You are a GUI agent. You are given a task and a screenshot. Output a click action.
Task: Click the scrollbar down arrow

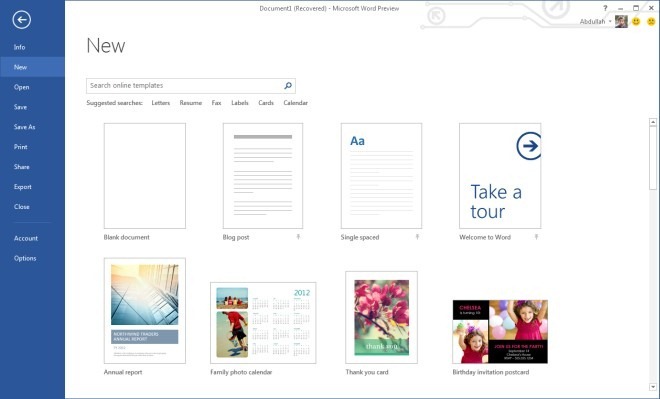(x=653, y=387)
